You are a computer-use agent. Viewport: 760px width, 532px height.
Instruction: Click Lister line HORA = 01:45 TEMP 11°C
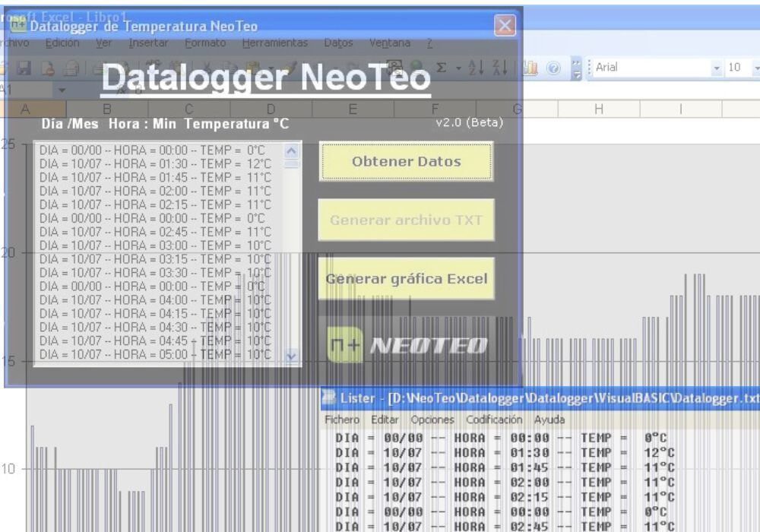pos(505,467)
